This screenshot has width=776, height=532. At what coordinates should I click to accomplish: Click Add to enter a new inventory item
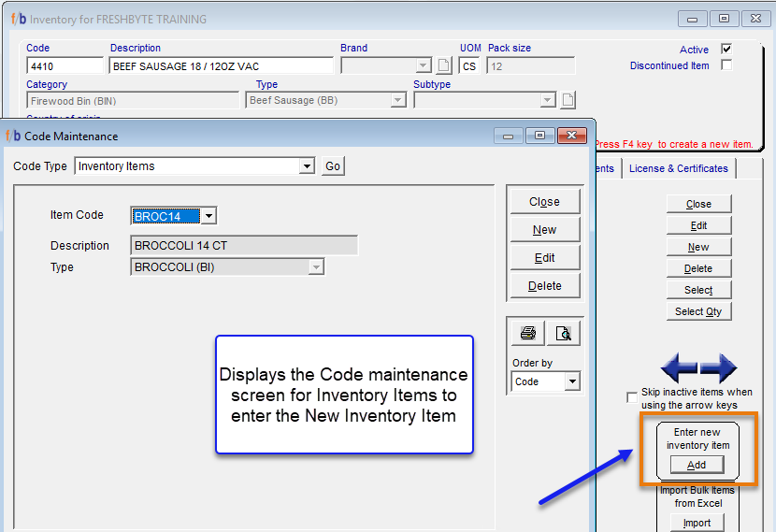[x=697, y=465]
